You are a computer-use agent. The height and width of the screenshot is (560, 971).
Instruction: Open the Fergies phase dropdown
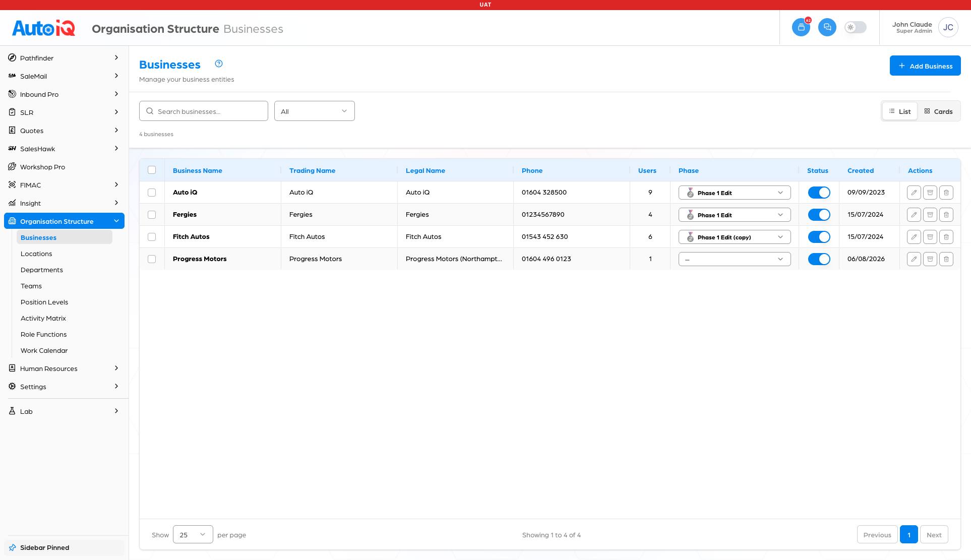click(x=735, y=215)
